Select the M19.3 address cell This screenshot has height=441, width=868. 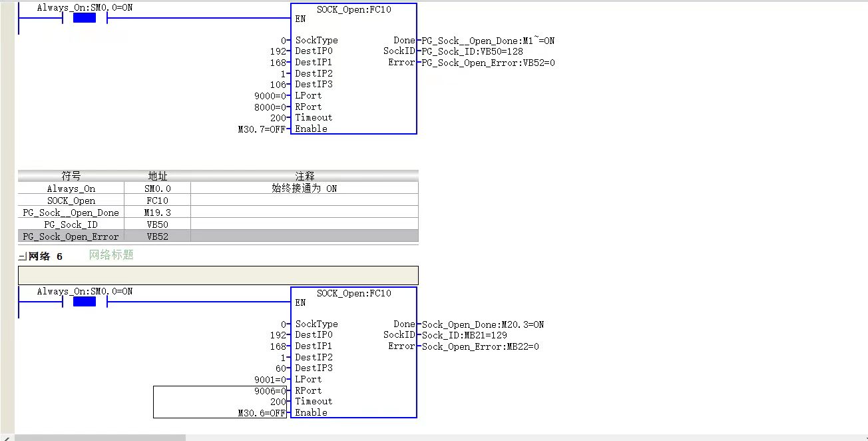point(158,213)
